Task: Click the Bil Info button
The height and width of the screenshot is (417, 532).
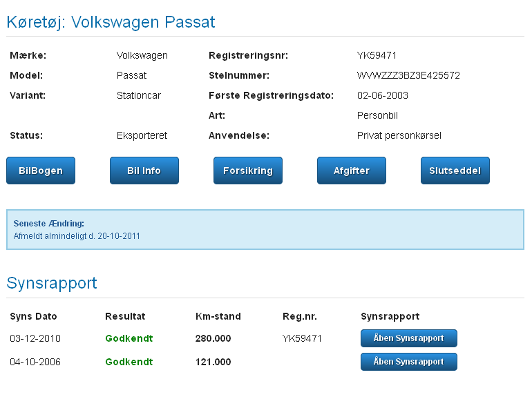Action: coord(144,171)
